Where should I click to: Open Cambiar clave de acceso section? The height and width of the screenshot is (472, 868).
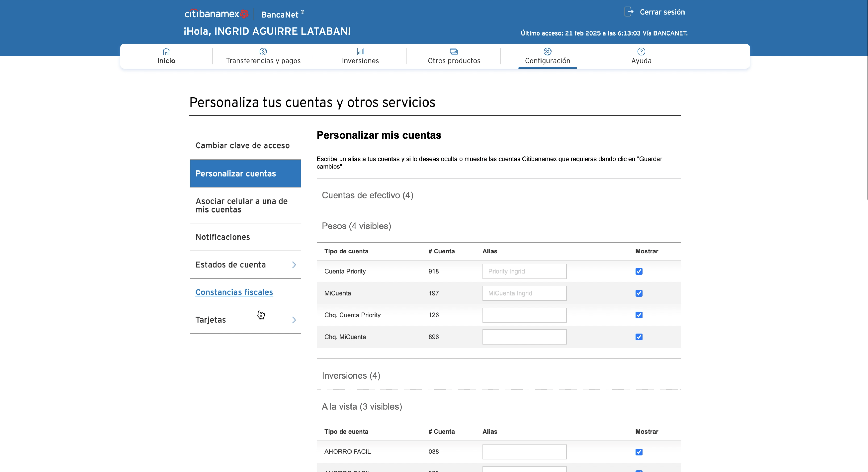242,145
